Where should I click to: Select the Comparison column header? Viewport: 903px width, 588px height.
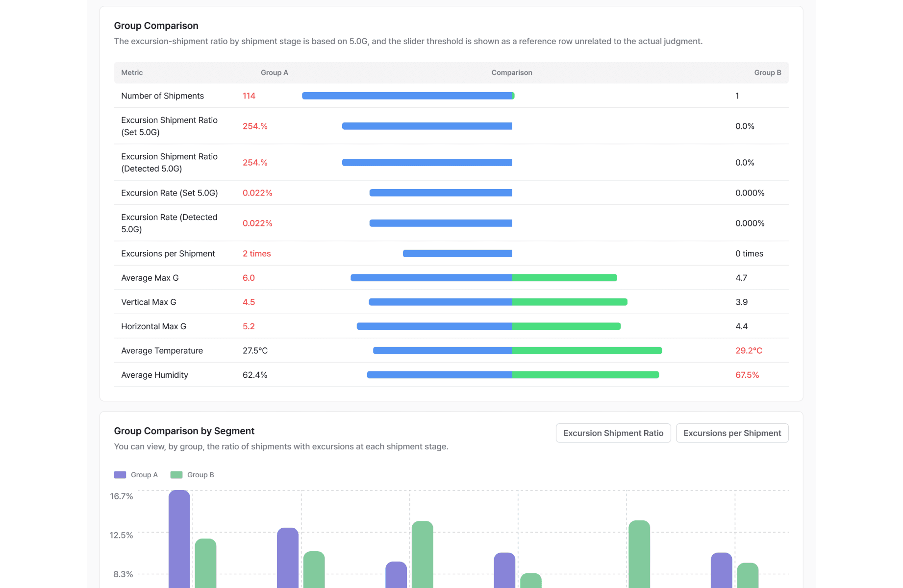pos(512,73)
